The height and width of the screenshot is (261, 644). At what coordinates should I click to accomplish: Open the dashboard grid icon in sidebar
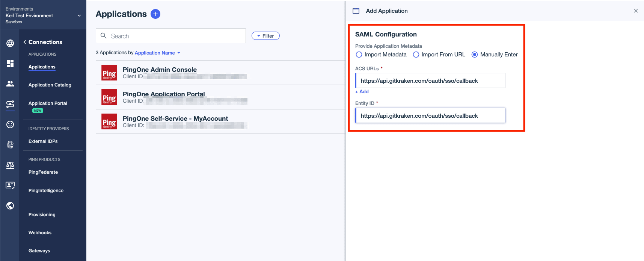(10, 64)
